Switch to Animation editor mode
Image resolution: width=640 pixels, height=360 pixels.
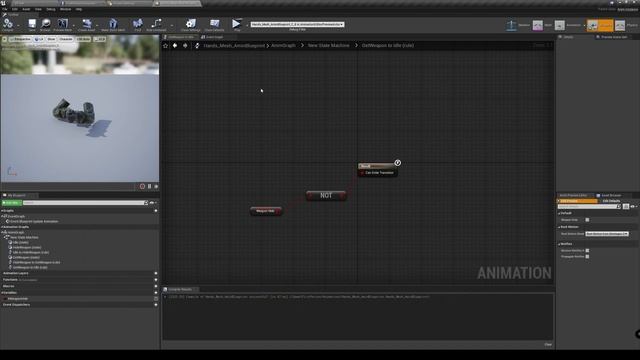(560, 25)
